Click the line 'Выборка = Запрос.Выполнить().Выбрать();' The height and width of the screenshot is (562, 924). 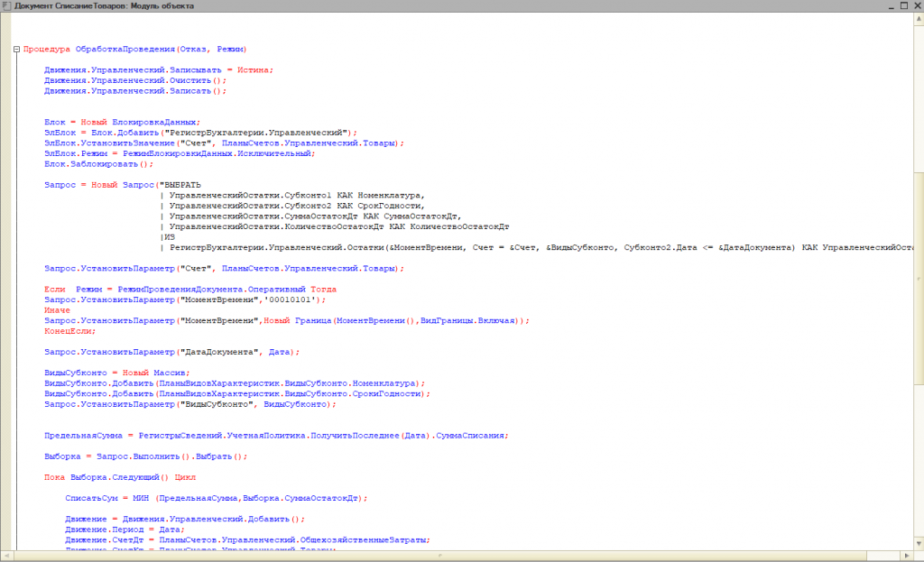[x=145, y=456]
